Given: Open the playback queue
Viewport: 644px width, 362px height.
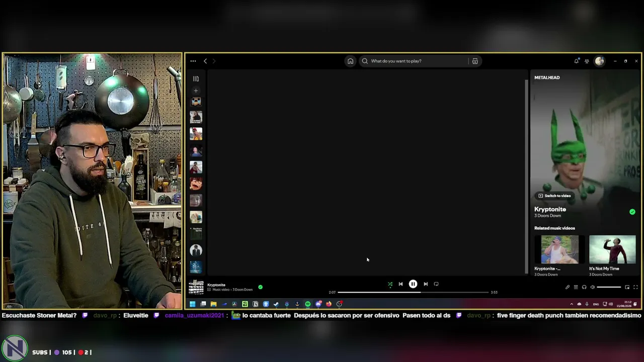Looking at the screenshot, I should [x=576, y=287].
